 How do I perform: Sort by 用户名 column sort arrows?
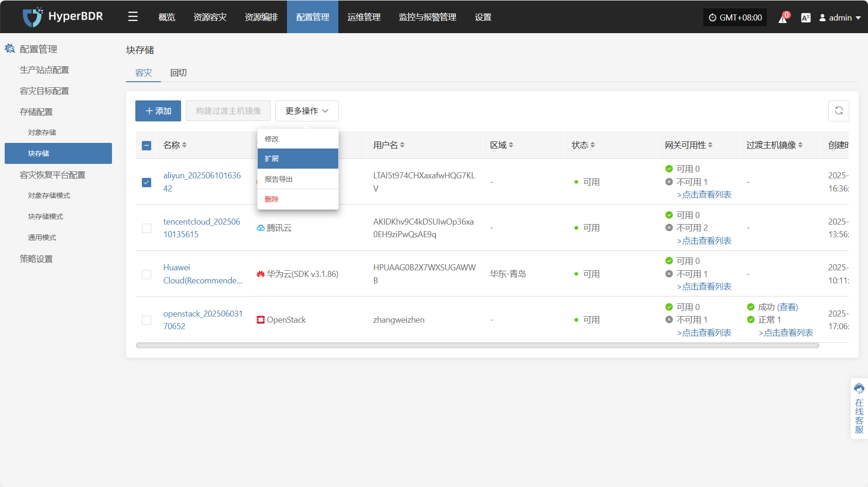[x=402, y=145]
